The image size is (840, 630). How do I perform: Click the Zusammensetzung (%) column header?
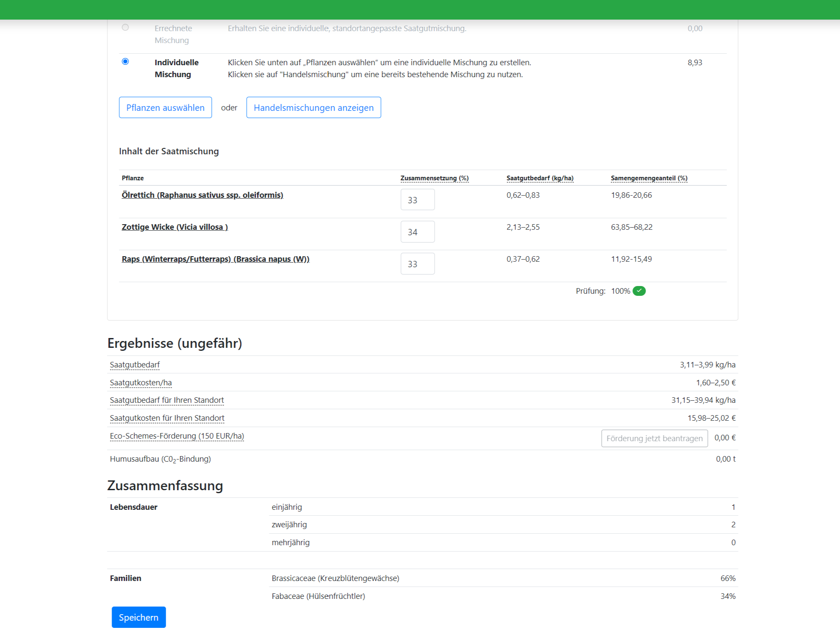click(434, 178)
